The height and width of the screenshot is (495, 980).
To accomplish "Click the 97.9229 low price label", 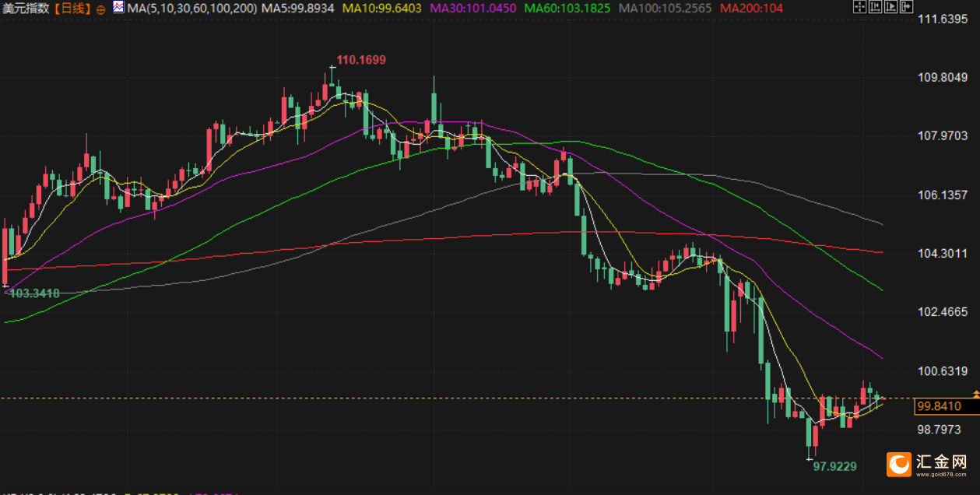I will (x=835, y=466).
